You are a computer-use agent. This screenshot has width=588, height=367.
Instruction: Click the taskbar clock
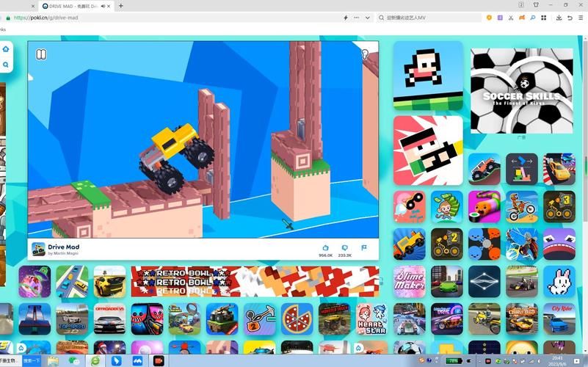[x=558, y=361]
